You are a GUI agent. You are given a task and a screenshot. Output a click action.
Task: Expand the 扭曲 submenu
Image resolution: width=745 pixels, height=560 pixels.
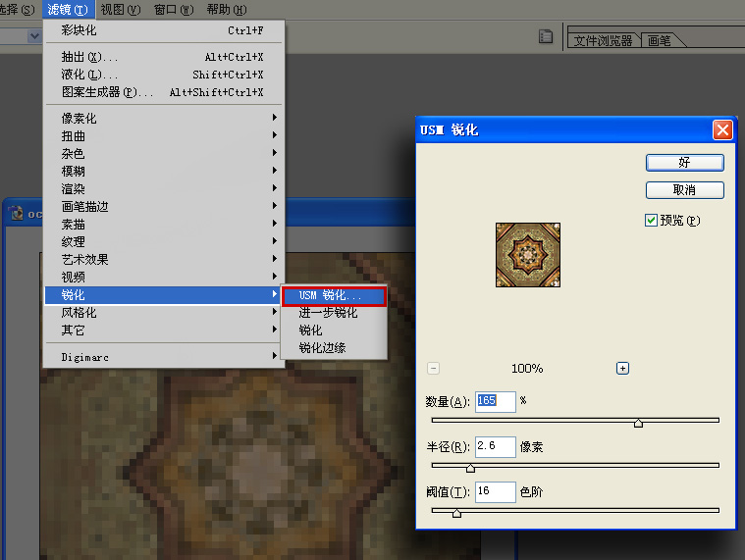point(164,135)
